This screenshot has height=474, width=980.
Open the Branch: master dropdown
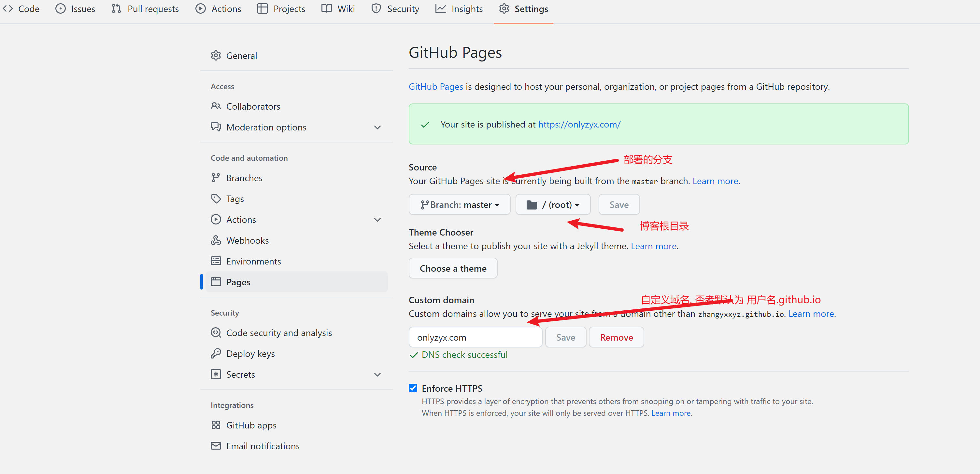[x=459, y=204]
